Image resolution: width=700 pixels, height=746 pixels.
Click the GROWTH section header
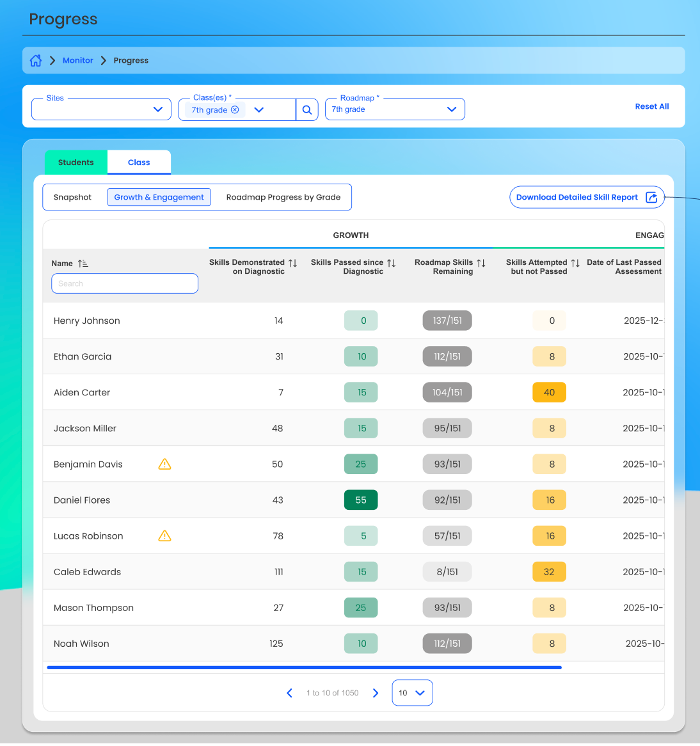351,235
